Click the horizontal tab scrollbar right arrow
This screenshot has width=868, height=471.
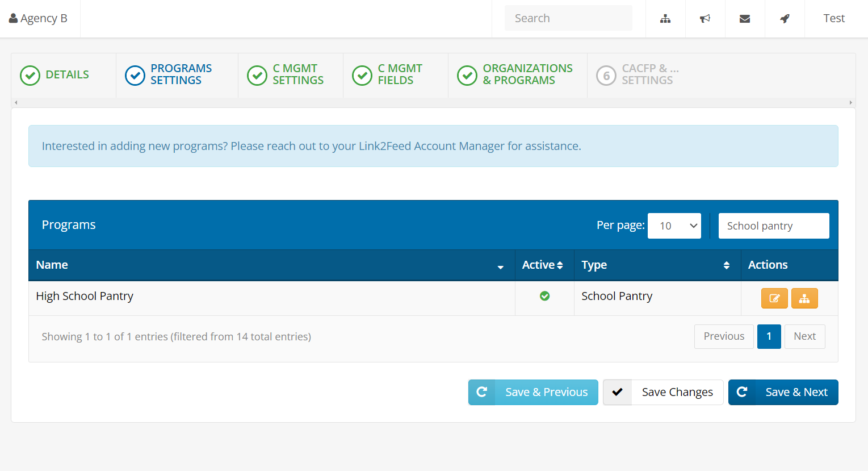click(850, 103)
